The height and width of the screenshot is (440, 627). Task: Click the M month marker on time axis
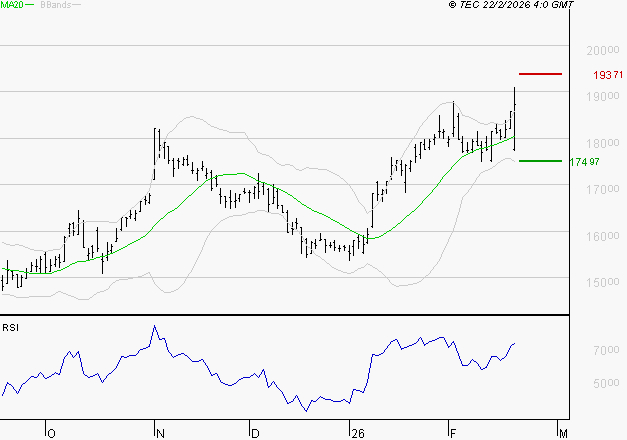coord(563,434)
